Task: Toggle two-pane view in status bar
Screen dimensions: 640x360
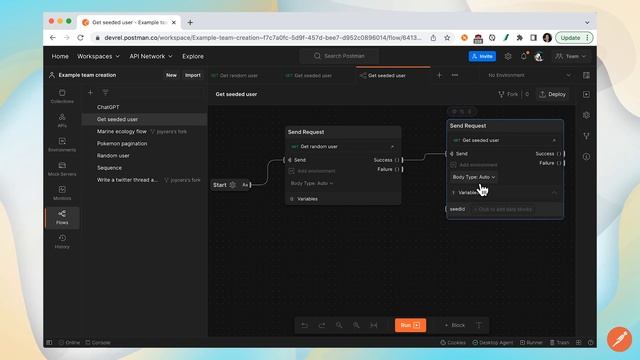Action: (578, 342)
